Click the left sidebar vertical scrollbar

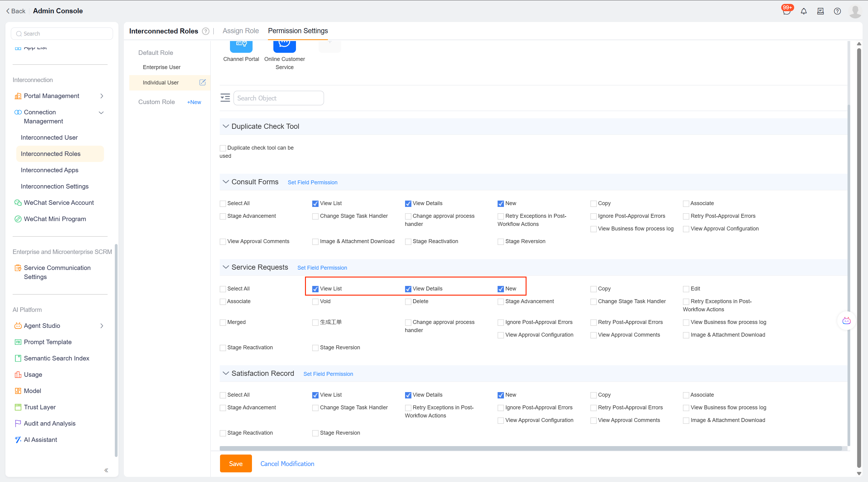pyautogui.click(x=116, y=350)
